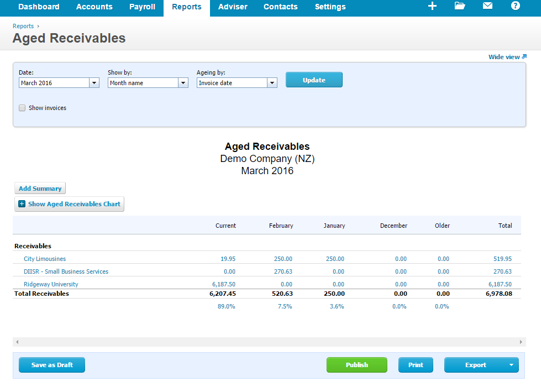This screenshot has width=541, height=392.
Task: Click the green Publish button
Action: click(x=357, y=365)
